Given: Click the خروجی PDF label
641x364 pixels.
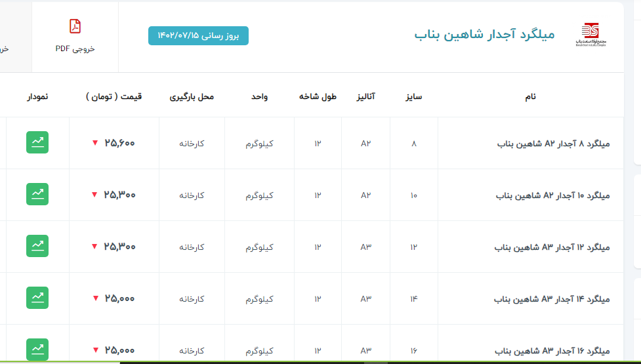Looking at the screenshot, I should coord(75,49).
